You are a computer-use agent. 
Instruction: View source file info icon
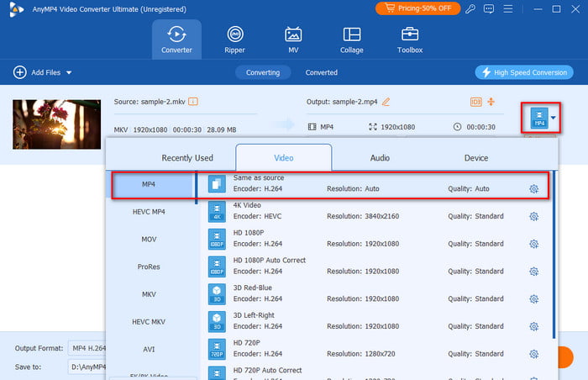pyautogui.click(x=193, y=102)
